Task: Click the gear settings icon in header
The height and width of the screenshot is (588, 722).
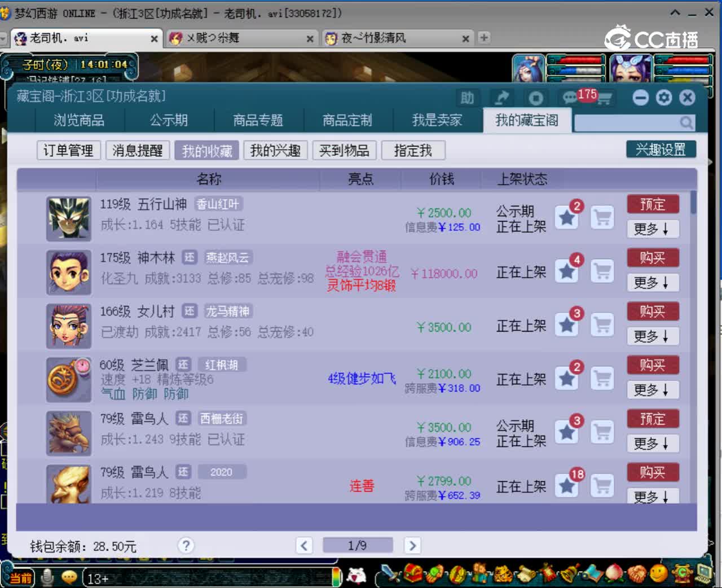Action: [664, 98]
